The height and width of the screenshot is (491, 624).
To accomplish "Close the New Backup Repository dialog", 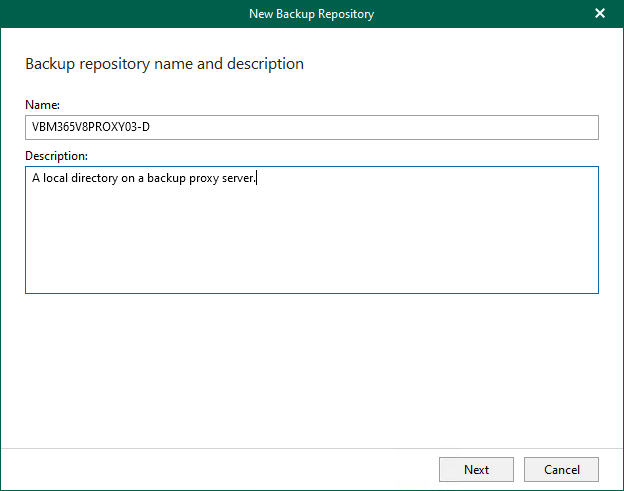I will tap(600, 14).
